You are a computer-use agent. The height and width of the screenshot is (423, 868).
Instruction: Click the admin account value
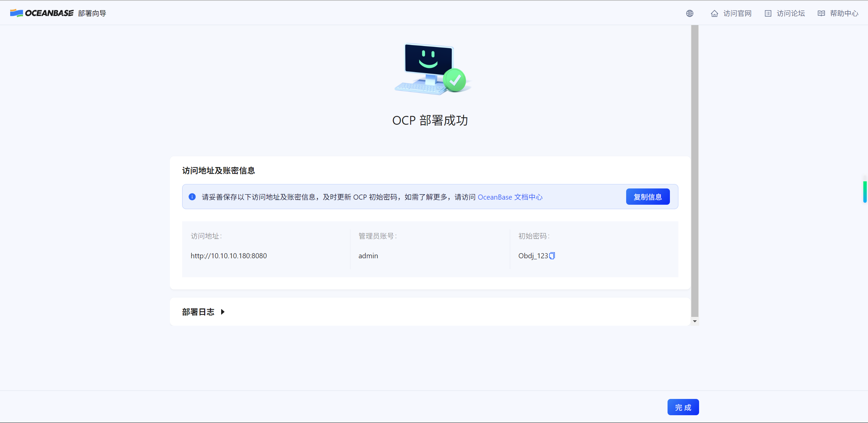point(368,256)
